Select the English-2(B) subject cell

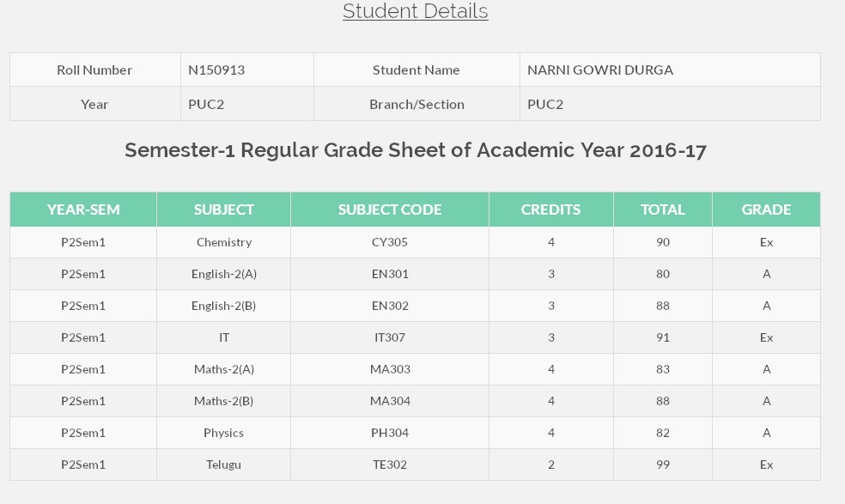coord(223,307)
